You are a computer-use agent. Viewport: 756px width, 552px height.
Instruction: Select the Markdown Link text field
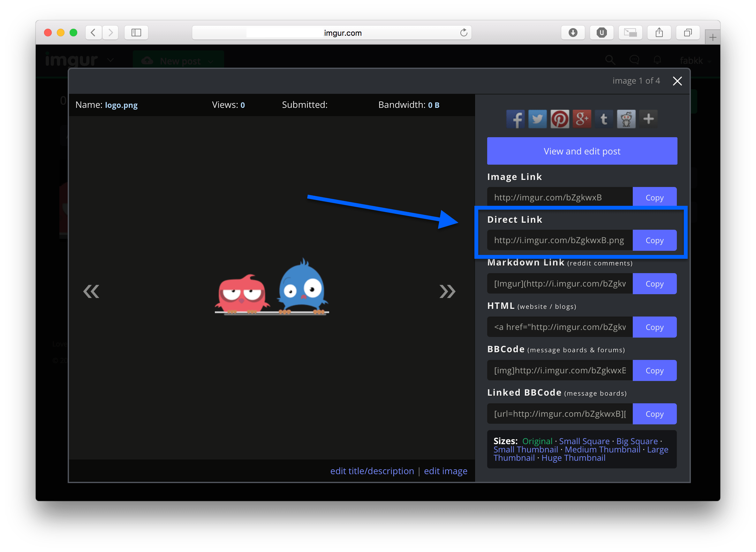[560, 284]
